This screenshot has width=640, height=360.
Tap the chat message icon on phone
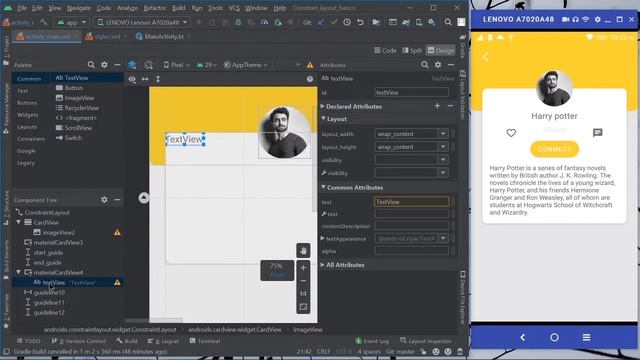pos(598,133)
